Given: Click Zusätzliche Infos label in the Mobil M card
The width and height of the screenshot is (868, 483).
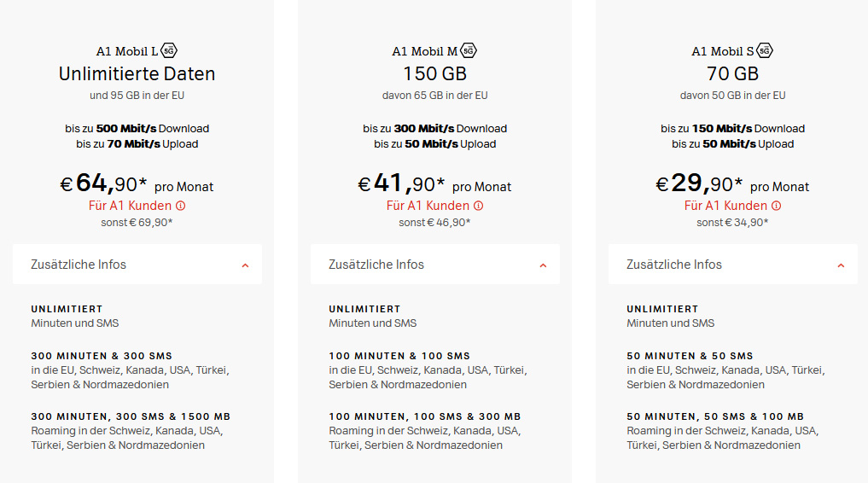Looking at the screenshot, I should [376, 265].
